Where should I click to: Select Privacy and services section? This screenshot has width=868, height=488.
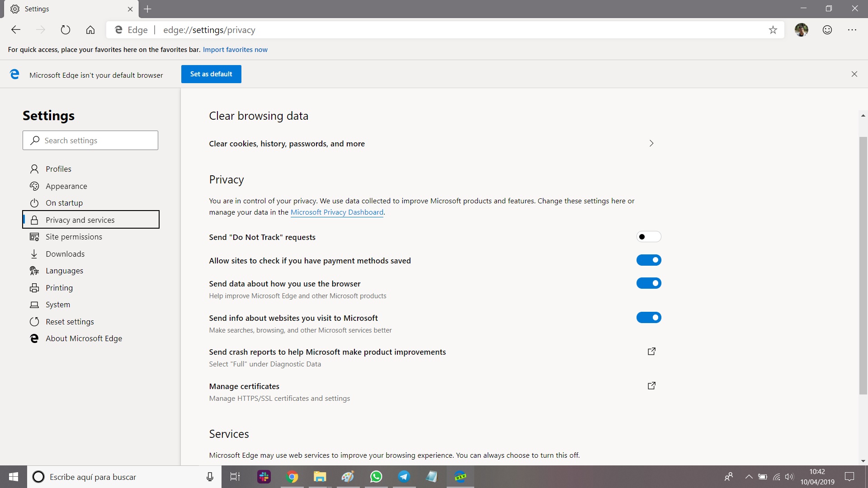click(90, 220)
